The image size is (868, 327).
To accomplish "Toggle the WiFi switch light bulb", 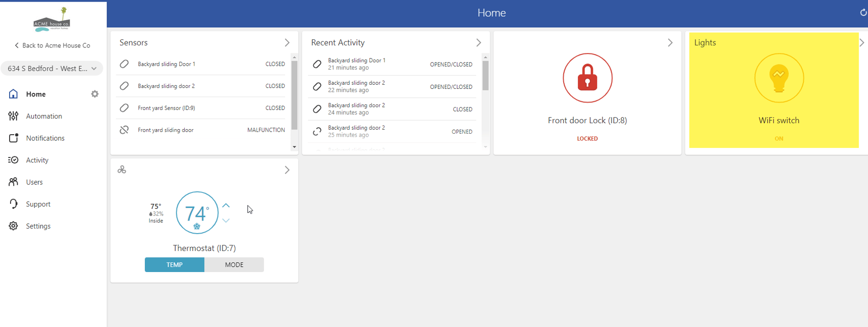I will click(x=779, y=78).
